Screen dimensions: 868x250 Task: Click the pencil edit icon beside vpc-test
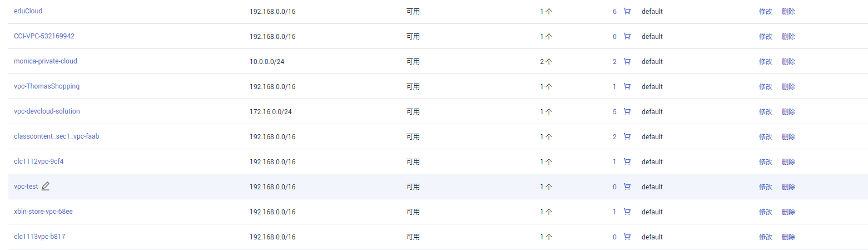[46, 187]
